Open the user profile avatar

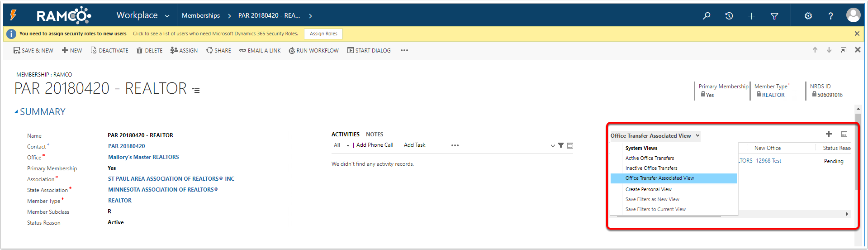point(854,15)
